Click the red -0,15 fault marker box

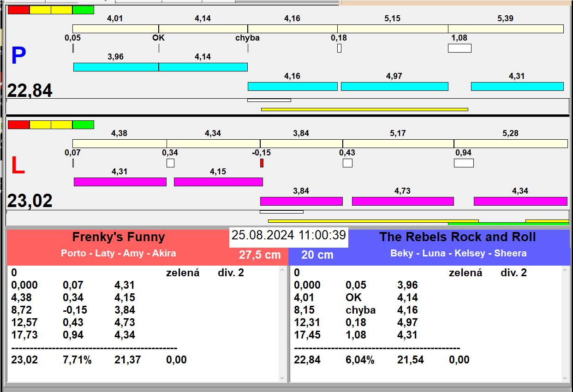(262, 163)
